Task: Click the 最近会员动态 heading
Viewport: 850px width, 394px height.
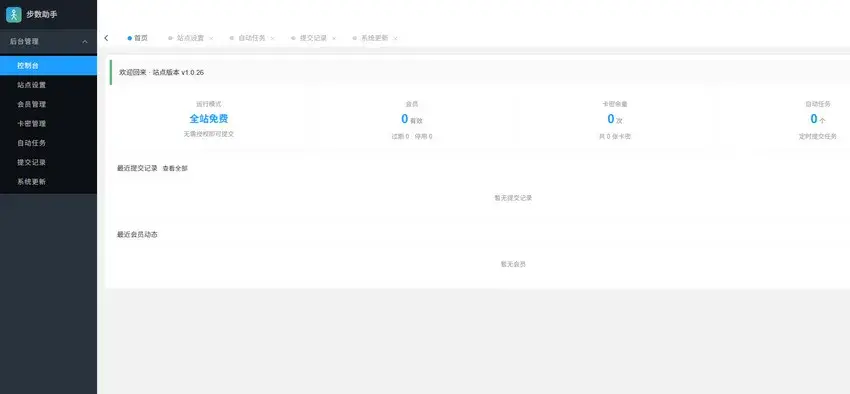Action: [x=137, y=235]
